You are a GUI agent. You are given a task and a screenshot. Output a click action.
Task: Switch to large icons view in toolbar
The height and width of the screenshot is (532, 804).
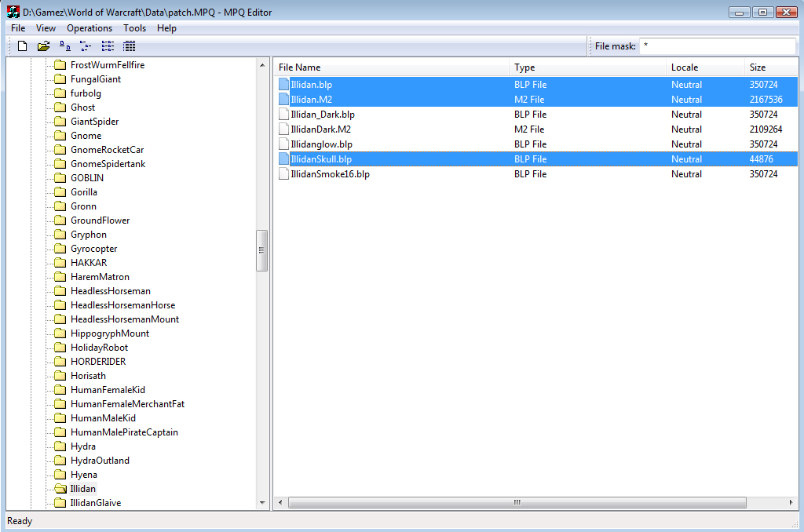click(x=65, y=46)
